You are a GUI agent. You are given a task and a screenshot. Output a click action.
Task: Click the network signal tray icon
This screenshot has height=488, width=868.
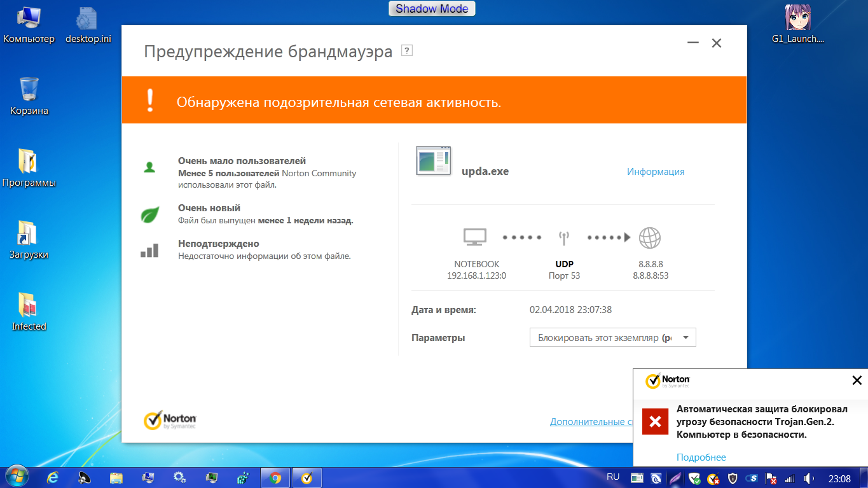[790, 478]
